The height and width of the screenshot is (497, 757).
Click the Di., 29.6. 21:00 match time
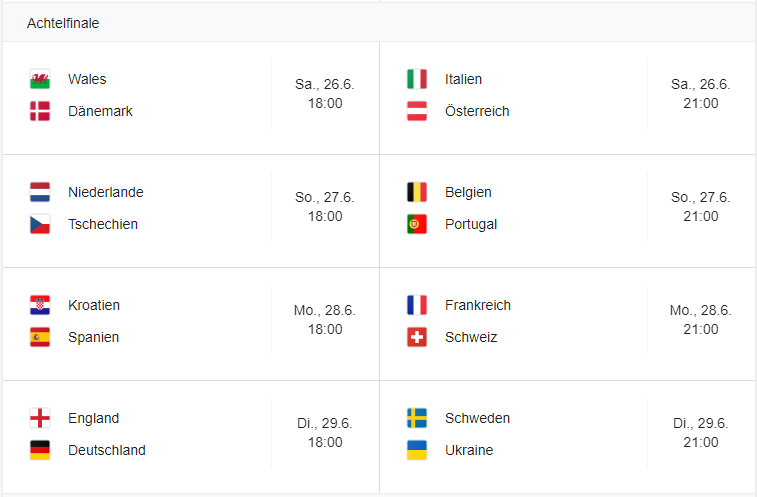[x=701, y=433]
